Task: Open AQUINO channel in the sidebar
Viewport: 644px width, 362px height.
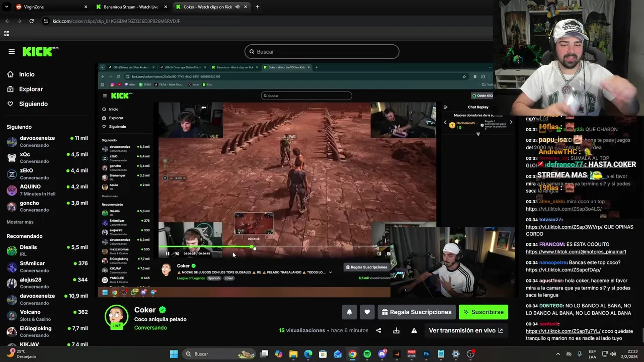Action: [x=47, y=190]
